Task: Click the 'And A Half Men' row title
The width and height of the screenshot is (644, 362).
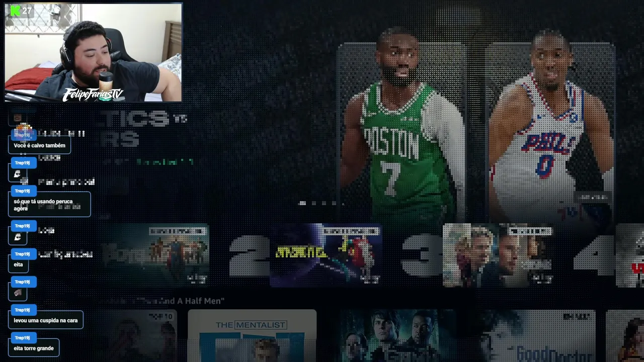Action: (x=191, y=301)
